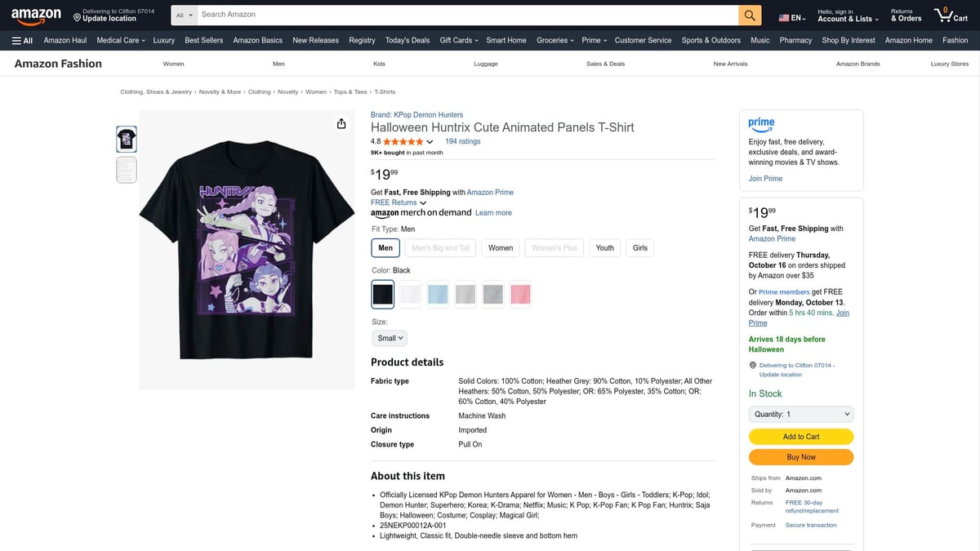Open the 194 ratings link
The height and width of the screenshot is (551, 980).
pyautogui.click(x=463, y=140)
